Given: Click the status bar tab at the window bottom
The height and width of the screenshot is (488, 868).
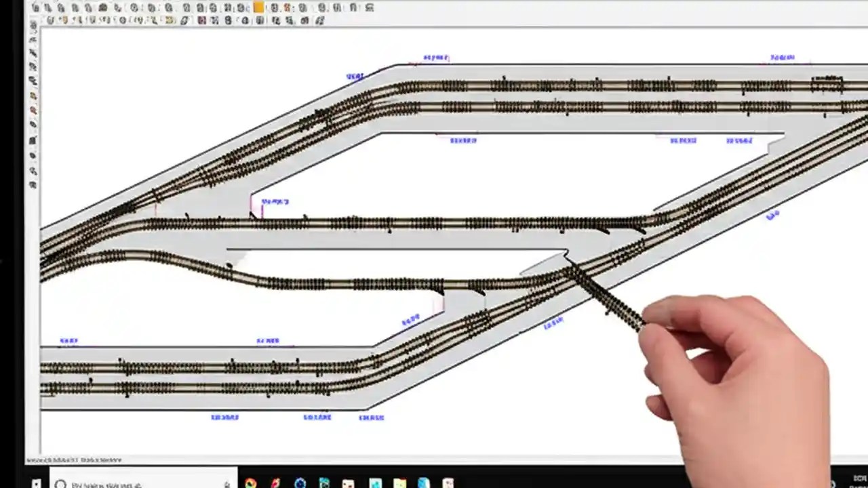Looking at the screenshot, I should click(x=68, y=459).
